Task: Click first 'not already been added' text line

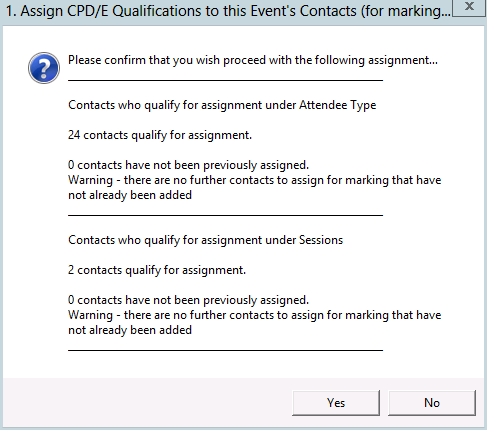Action: 130,195
